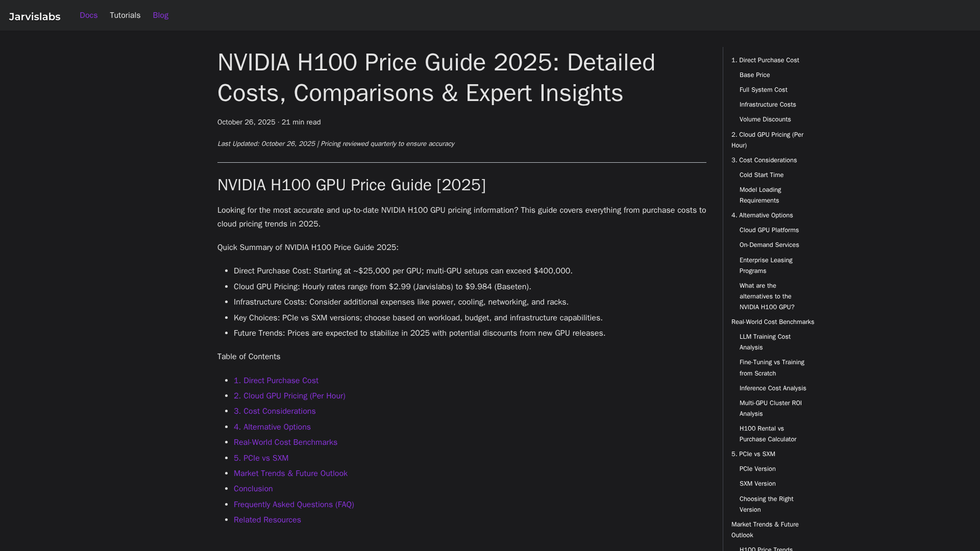Open 'Market Trends & Future Outlook' contents link
The height and width of the screenshot is (551, 980).
(x=290, y=473)
